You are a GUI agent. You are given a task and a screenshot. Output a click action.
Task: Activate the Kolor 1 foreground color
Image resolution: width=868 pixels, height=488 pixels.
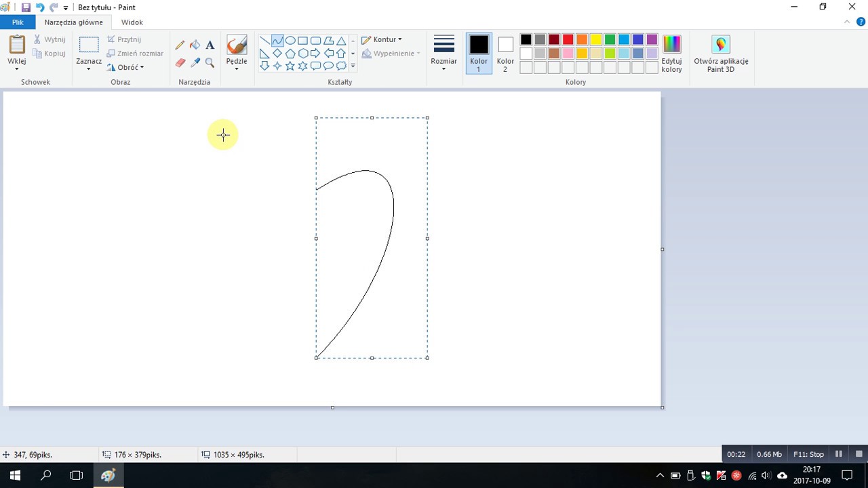point(479,53)
